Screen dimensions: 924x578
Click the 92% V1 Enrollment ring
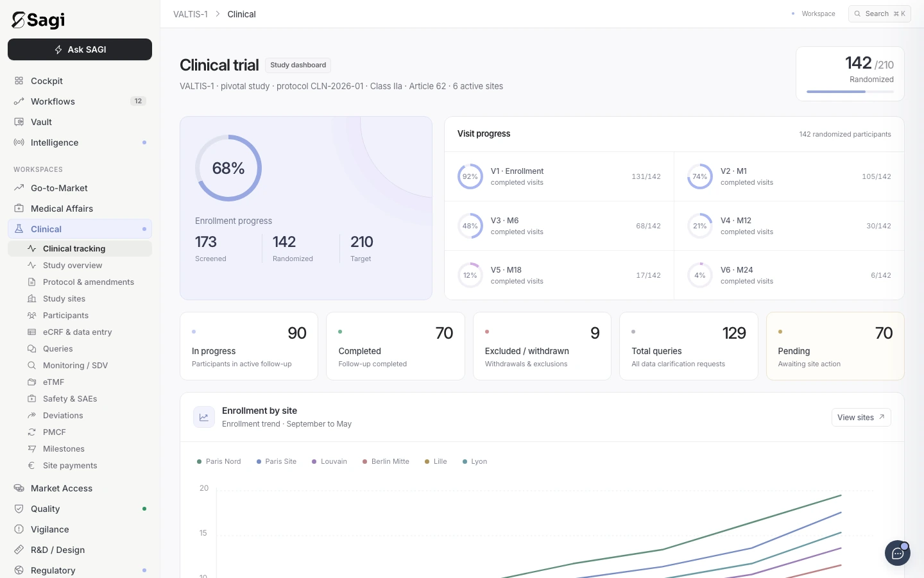pos(470,176)
